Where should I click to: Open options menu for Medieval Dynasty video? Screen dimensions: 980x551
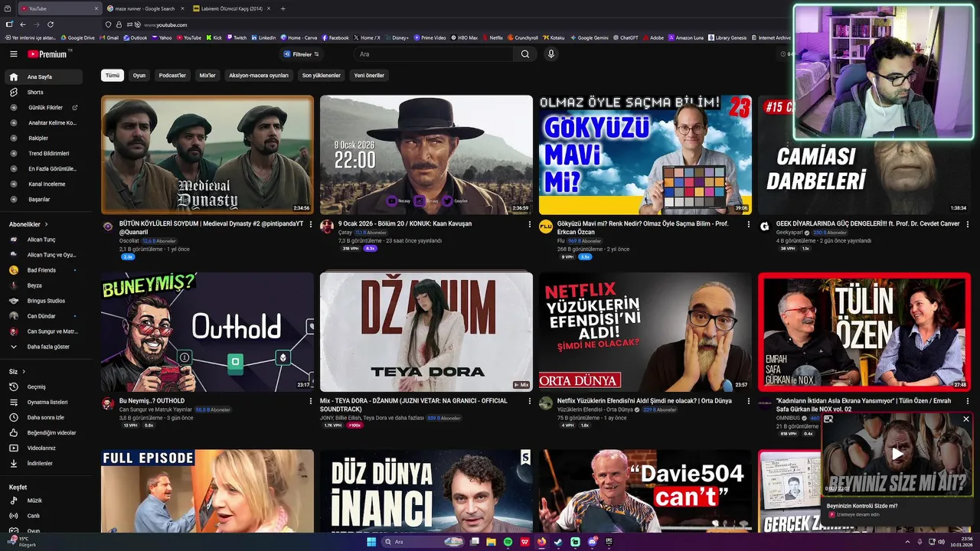point(310,224)
